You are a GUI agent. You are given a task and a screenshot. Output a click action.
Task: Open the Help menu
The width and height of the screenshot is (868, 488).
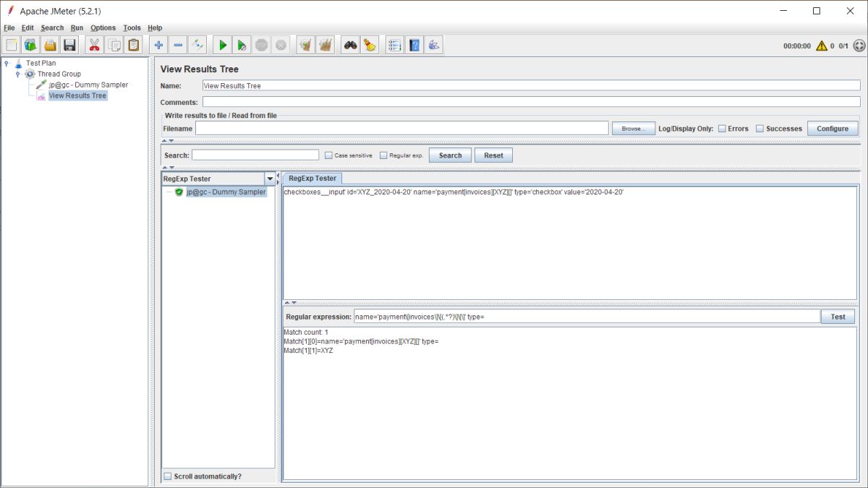pos(155,27)
